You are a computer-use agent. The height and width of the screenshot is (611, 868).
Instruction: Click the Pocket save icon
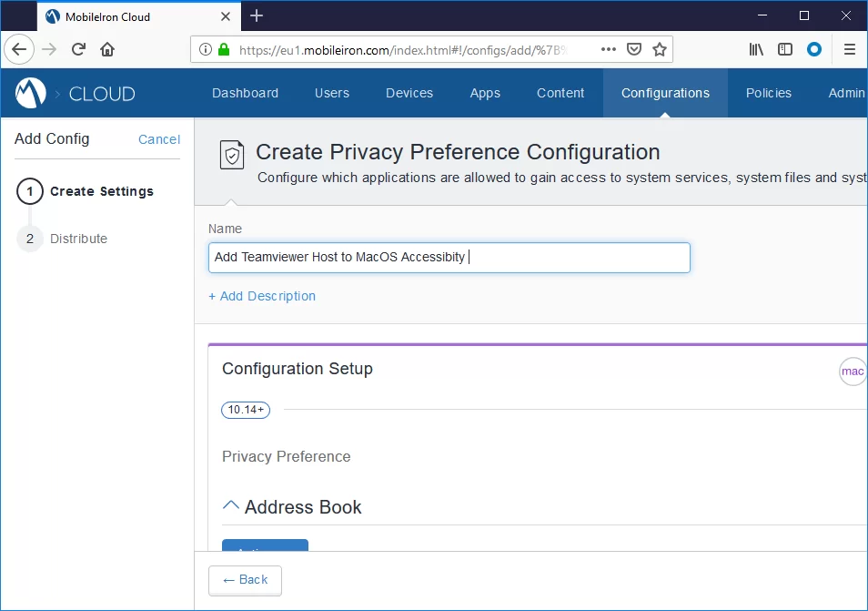pyautogui.click(x=635, y=49)
